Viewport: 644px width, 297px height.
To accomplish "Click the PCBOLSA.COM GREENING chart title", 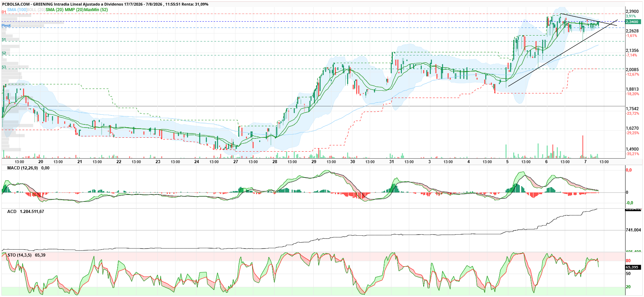I will click(105, 4).
